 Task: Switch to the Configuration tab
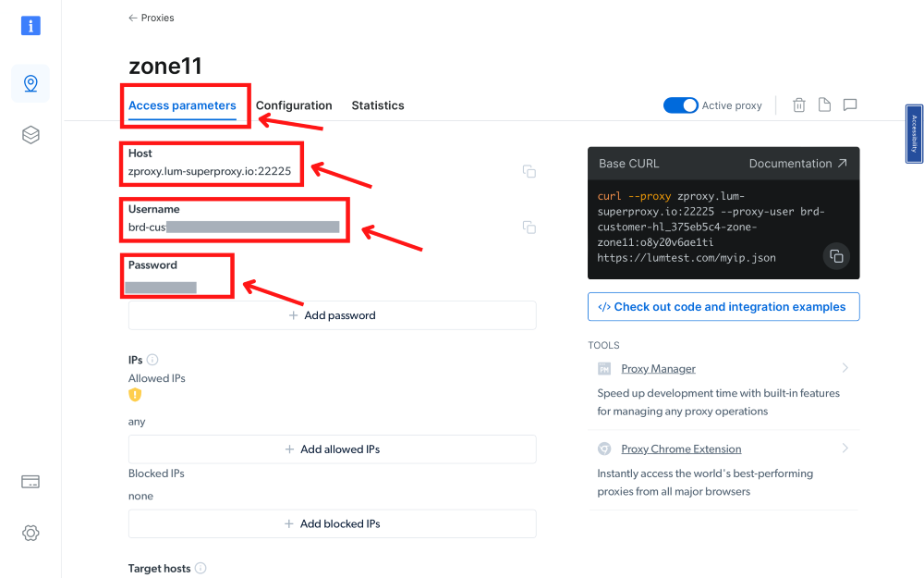click(294, 105)
